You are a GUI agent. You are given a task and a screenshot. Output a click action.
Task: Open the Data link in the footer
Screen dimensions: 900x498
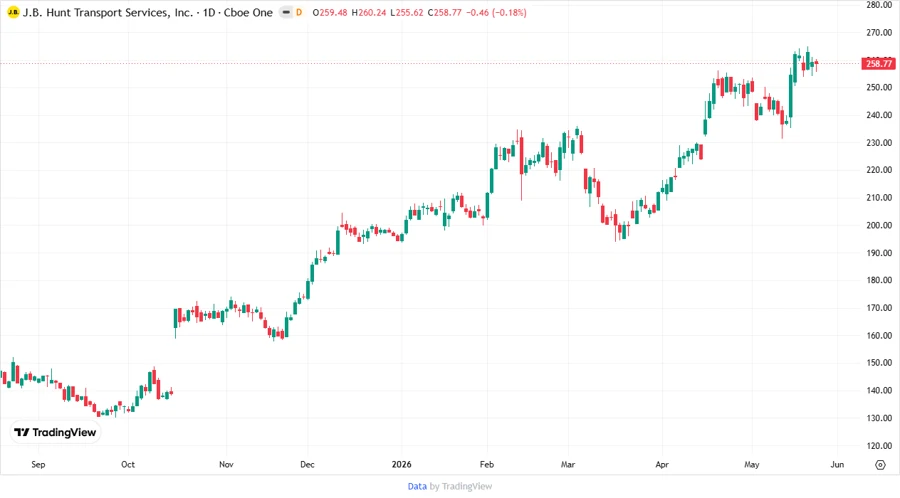tap(417, 487)
